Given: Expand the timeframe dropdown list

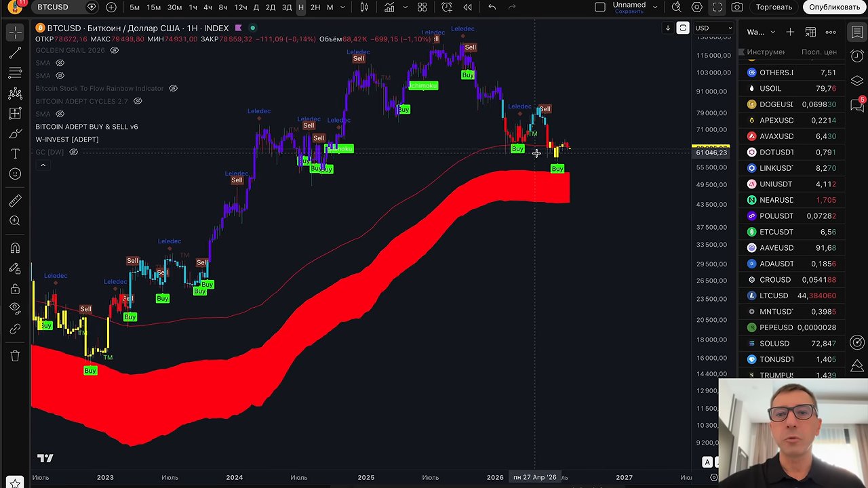Looking at the screenshot, I should pos(342,7).
